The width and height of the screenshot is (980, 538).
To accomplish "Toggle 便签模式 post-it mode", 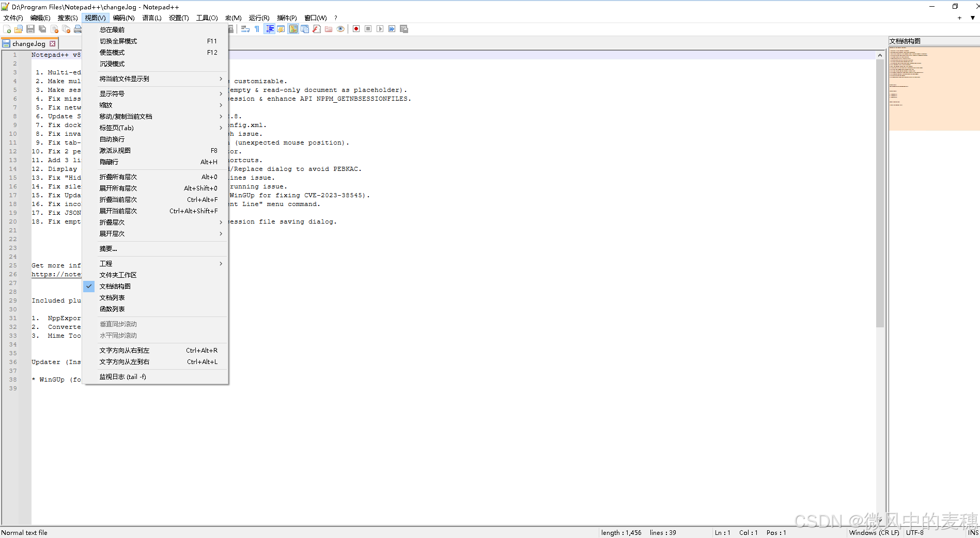I will click(155, 53).
